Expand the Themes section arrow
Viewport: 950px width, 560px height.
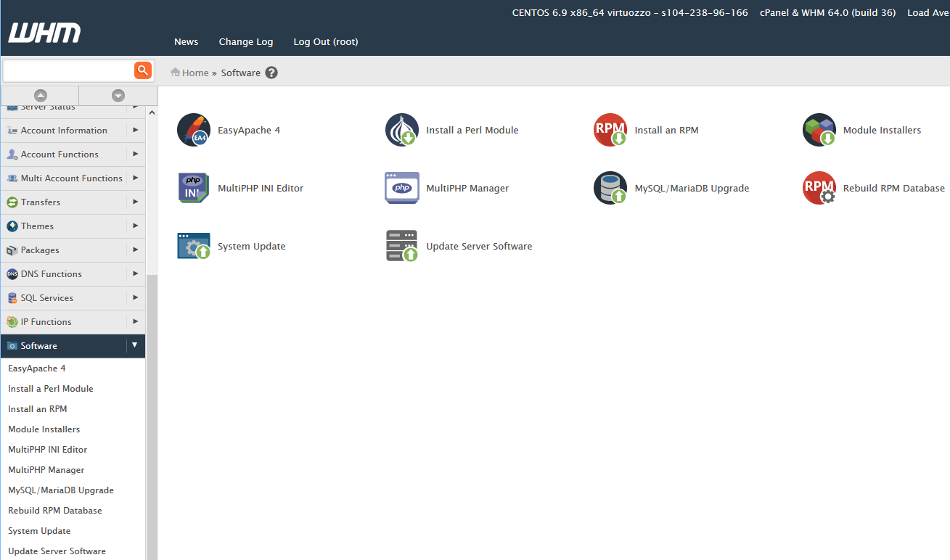[136, 226]
